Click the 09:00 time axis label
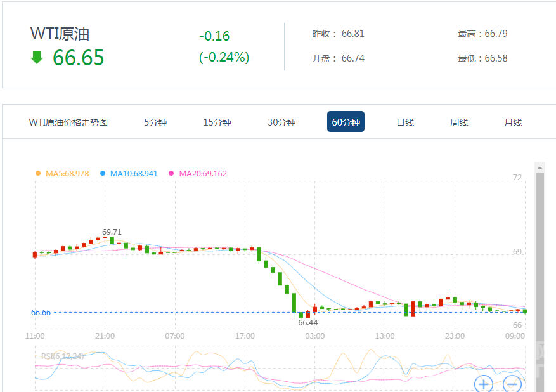The image size is (556, 392). coord(515,336)
